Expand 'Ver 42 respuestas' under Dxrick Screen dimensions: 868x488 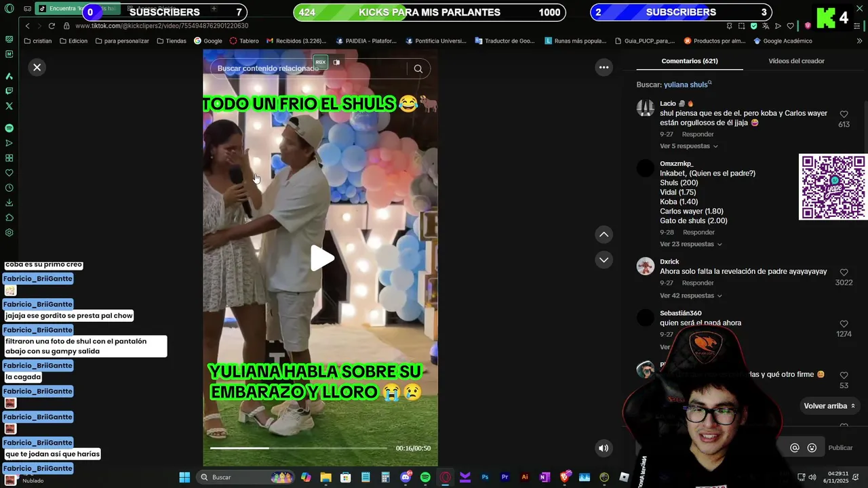point(690,296)
